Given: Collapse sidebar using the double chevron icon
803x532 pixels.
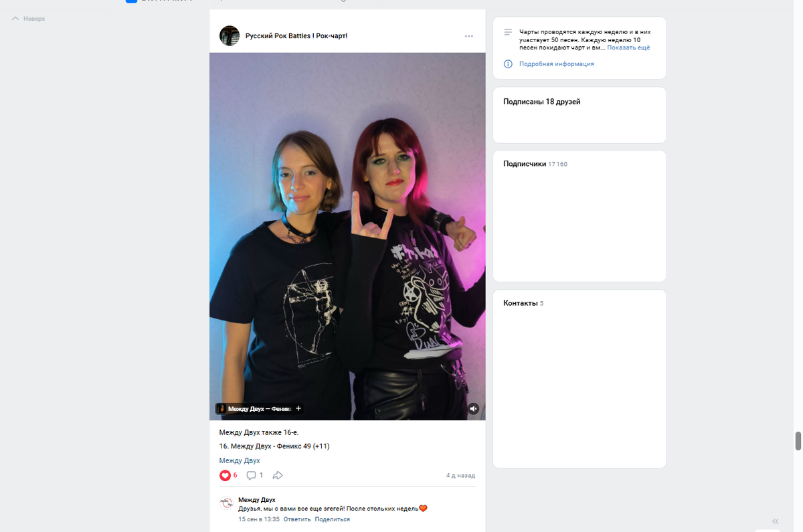Looking at the screenshot, I should pyautogui.click(x=776, y=521).
